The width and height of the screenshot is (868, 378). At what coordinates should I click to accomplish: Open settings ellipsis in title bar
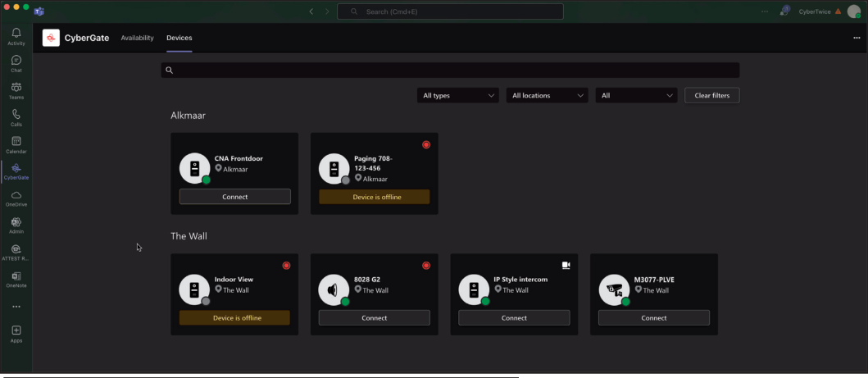(x=765, y=11)
